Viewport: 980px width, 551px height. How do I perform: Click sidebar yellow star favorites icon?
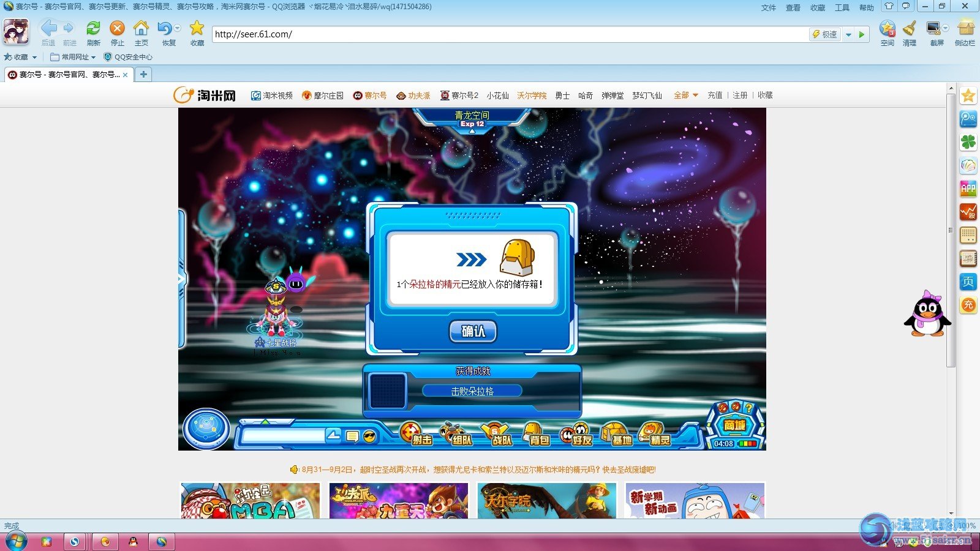tap(968, 96)
